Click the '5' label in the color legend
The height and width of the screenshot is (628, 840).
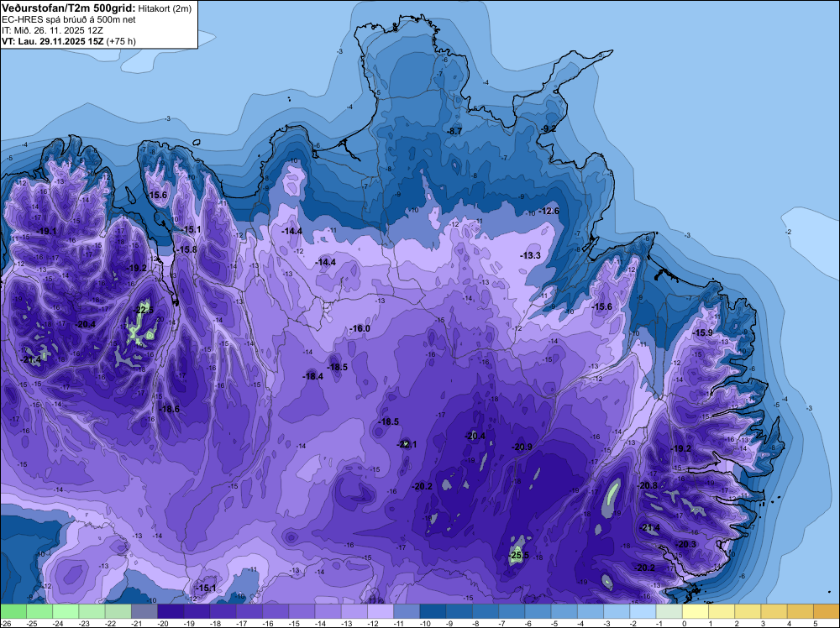[816, 623]
